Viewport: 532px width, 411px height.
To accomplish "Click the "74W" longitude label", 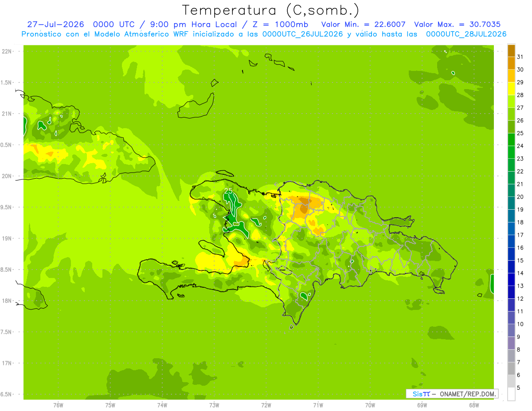I will (162, 405).
